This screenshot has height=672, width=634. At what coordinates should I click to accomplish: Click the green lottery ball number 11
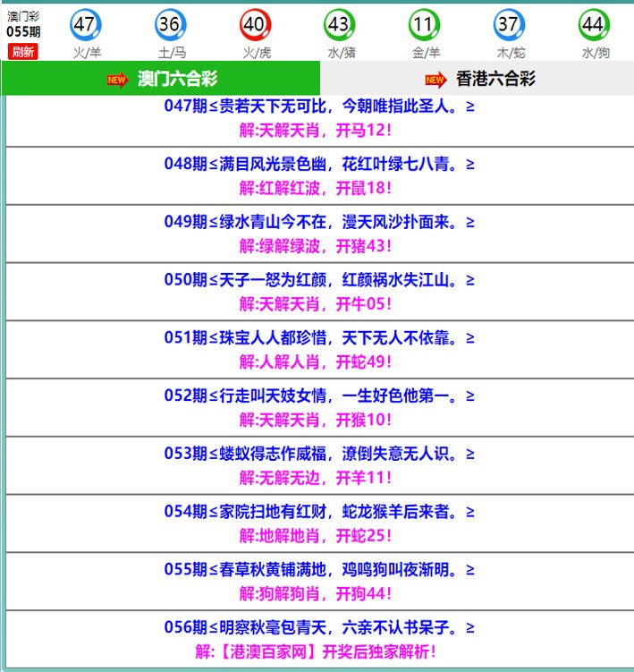[425, 25]
